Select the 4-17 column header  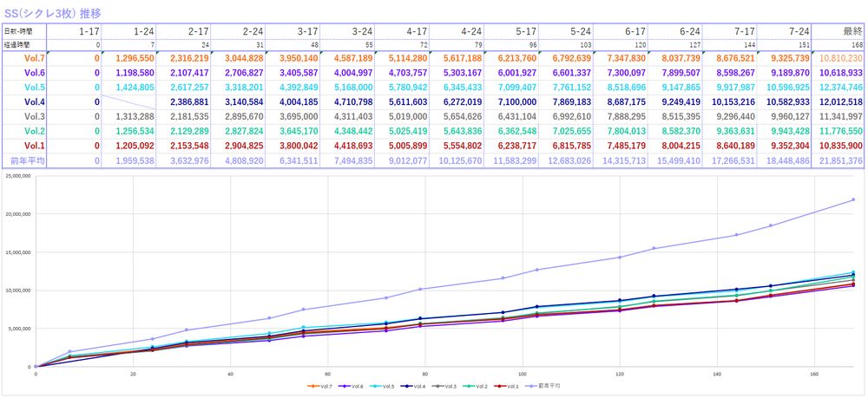coord(403,31)
